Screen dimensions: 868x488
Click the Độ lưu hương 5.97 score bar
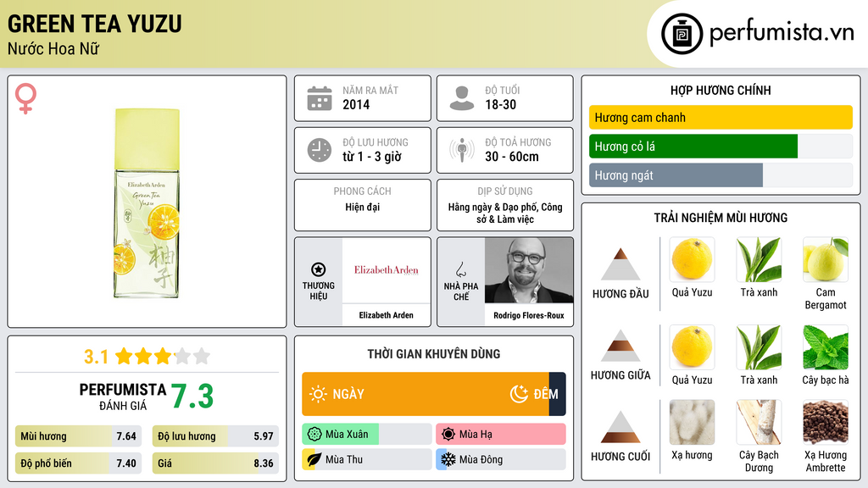(215, 436)
